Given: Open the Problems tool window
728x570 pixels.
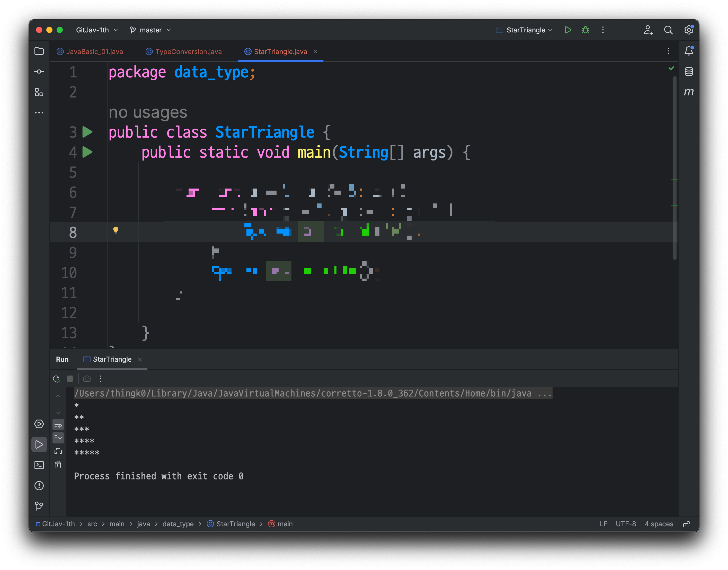Looking at the screenshot, I should [39, 486].
